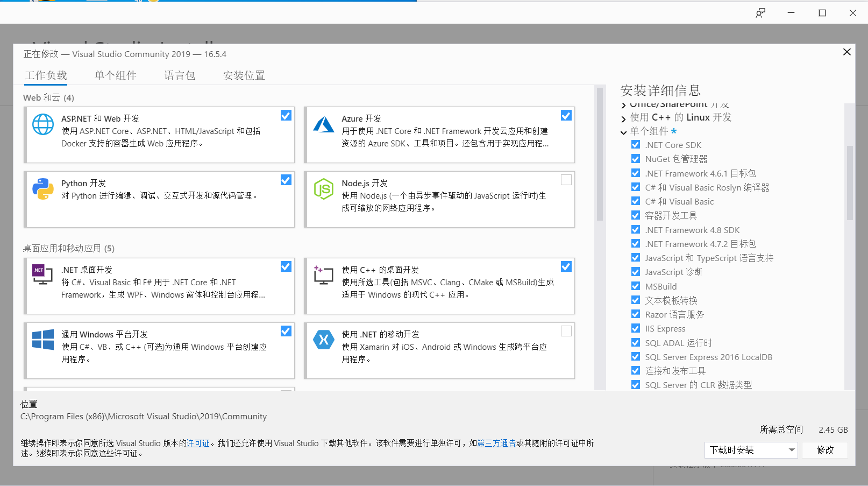Open the 下载时安装 dropdown
This screenshot has width=868, height=486.
[751, 450]
